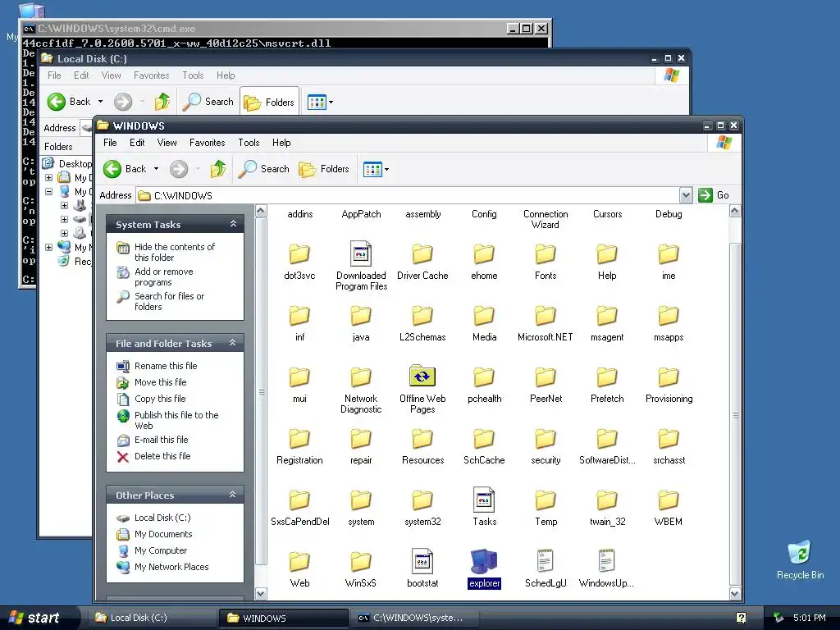Click My Network Places in Other Places

point(171,567)
